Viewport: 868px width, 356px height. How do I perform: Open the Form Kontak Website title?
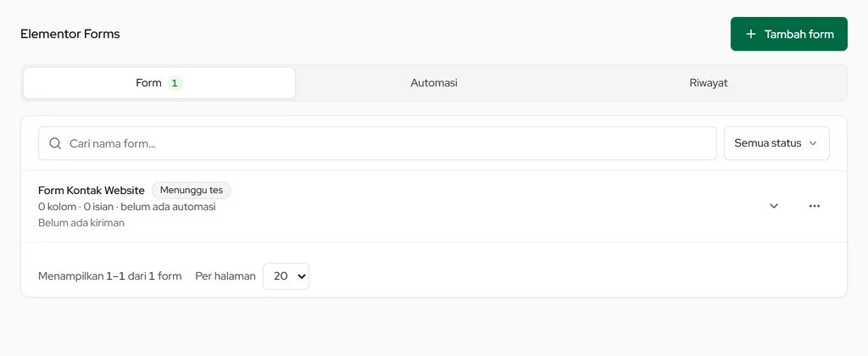92,191
